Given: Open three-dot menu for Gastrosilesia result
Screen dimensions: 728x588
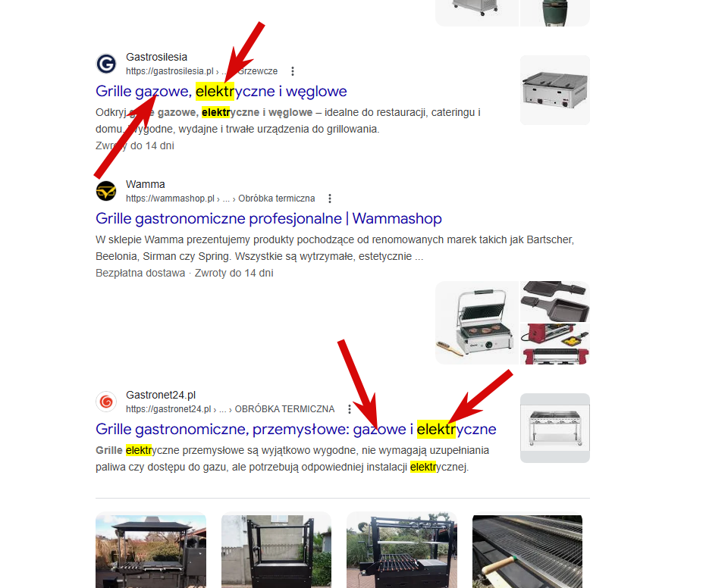Looking at the screenshot, I should 293,71.
